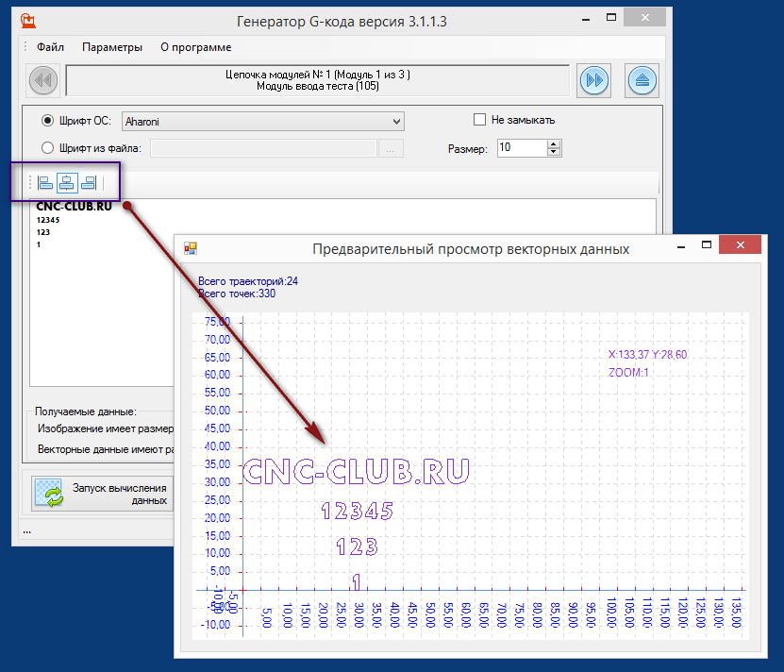Select the 'Шрифт из файла' radio button
Image resolution: width=784 pixels, height=672 pixels.
coord(47,148)
